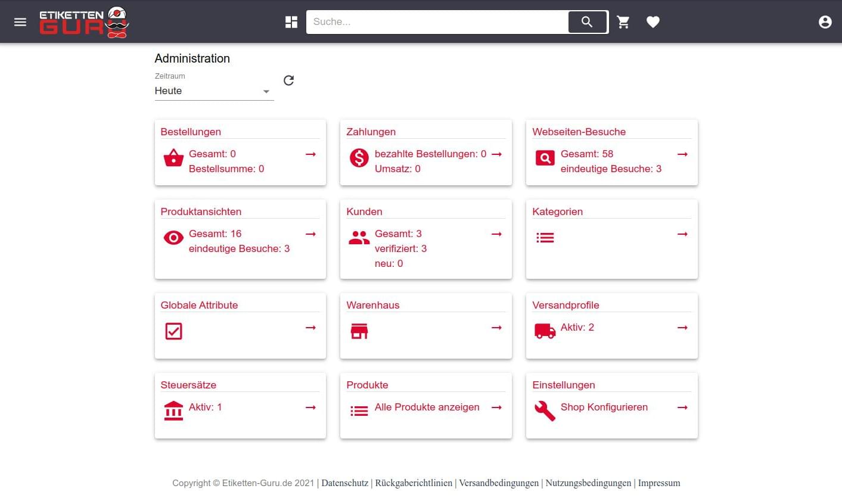Open the Impressum footer link
Viewport: 842px width, 504px height.
coord(659,483)
